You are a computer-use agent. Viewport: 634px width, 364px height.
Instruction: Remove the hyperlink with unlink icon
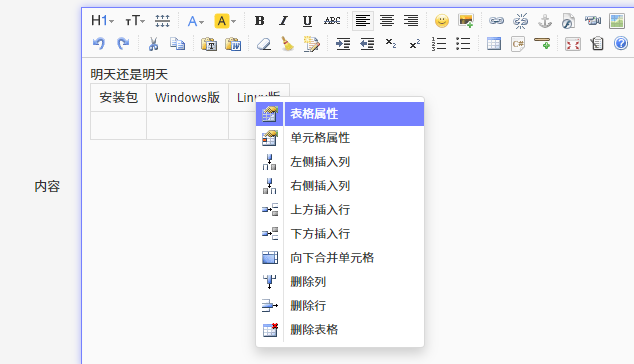point(520,21)
